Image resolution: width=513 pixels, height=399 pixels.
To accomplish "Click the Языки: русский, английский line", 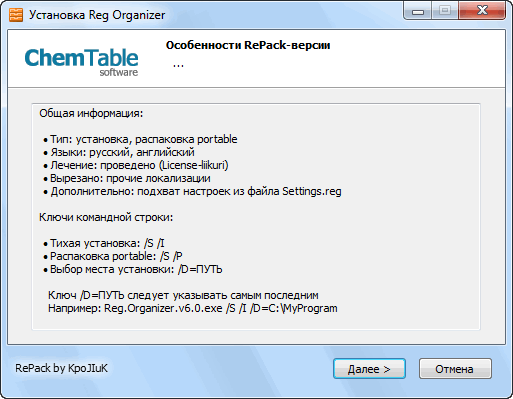I will coord(119,152).
